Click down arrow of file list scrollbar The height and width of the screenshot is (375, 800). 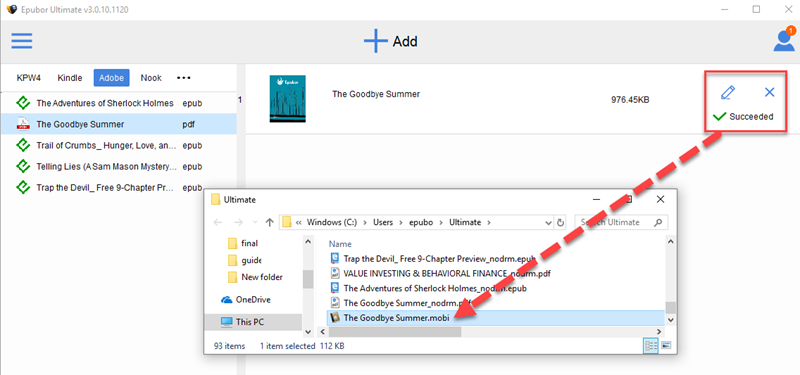click(671, 320)
